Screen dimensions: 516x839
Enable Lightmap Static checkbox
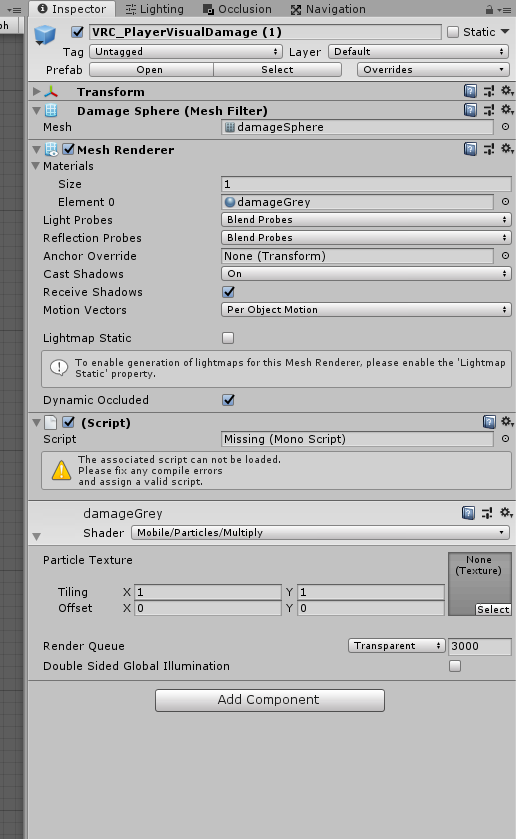click(228, 338)
